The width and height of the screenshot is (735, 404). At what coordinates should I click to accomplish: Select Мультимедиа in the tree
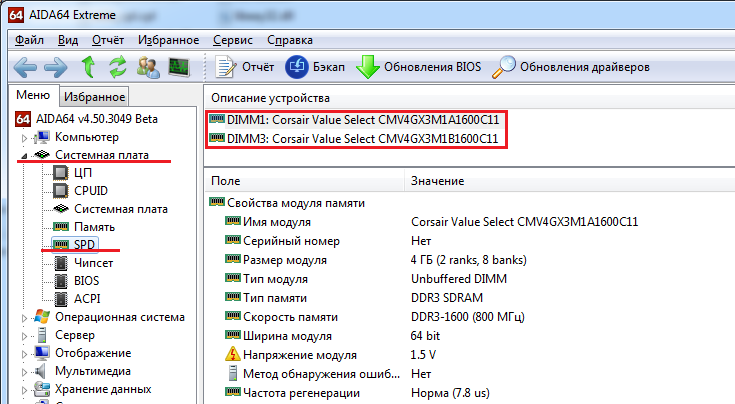pos(93,371)
